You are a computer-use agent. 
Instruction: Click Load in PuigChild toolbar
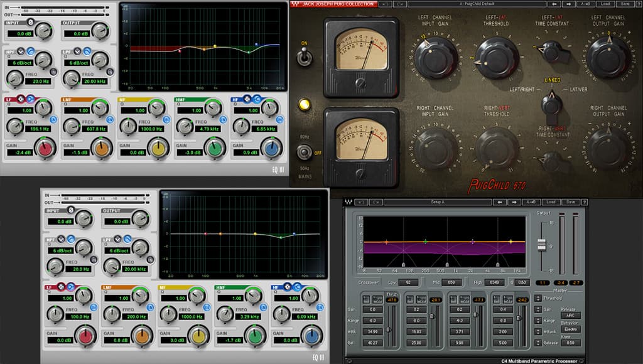point(605,4)
